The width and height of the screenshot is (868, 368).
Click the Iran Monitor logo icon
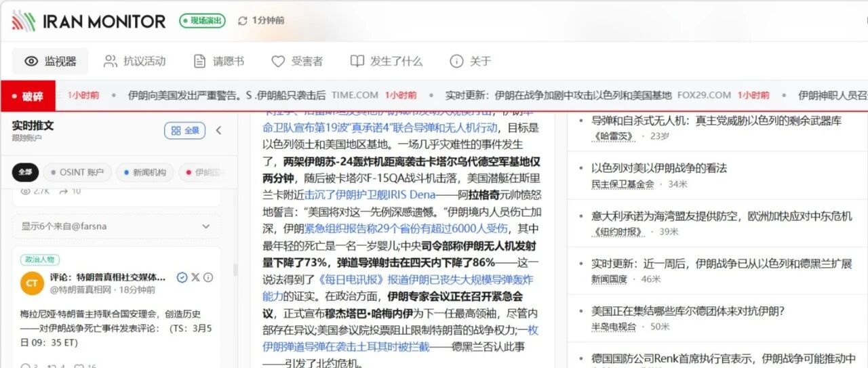[24, 21]
